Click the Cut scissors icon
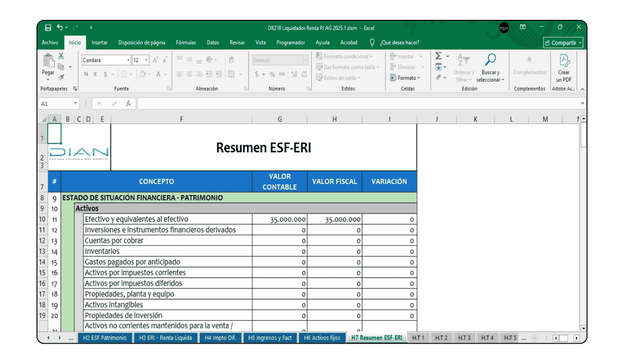 [61, 56]
